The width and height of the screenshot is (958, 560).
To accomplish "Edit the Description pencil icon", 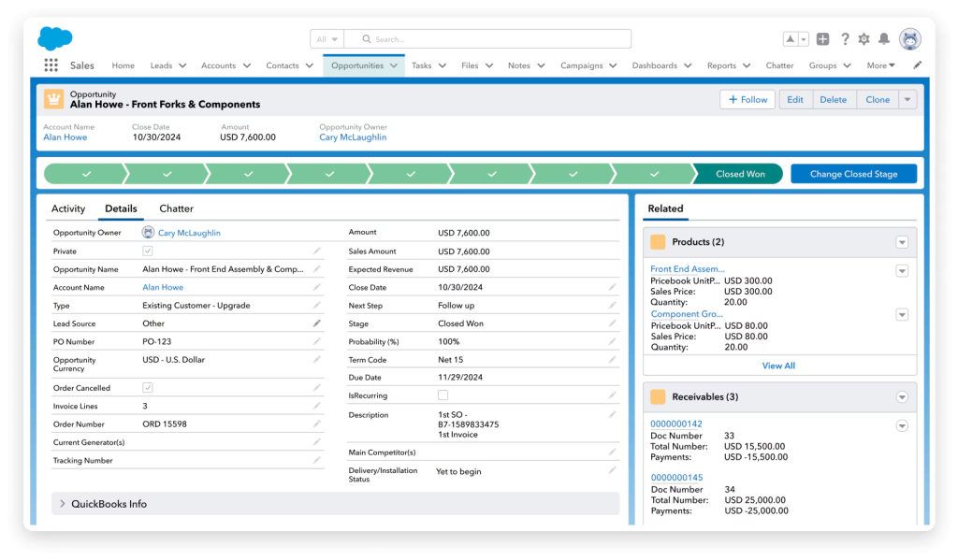I will [x=612, y=415].
